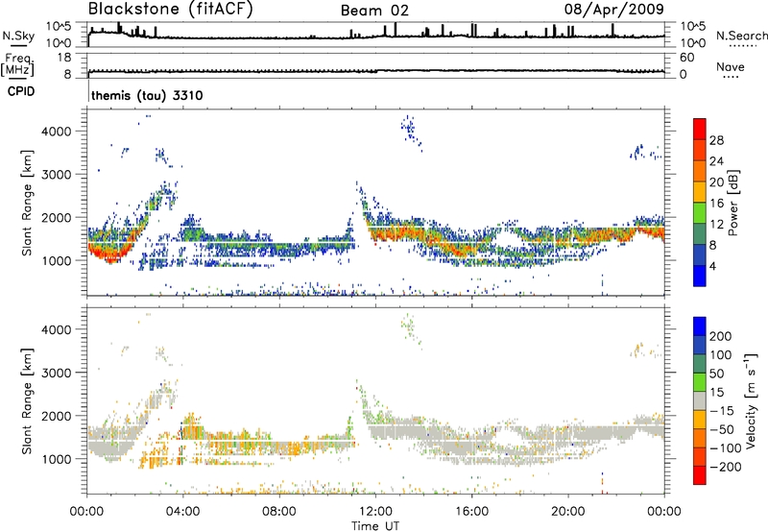Viewport: 768px width, 532px height.
Task: Select the Freq. [MHz] axis label
Action: point(18,65)
